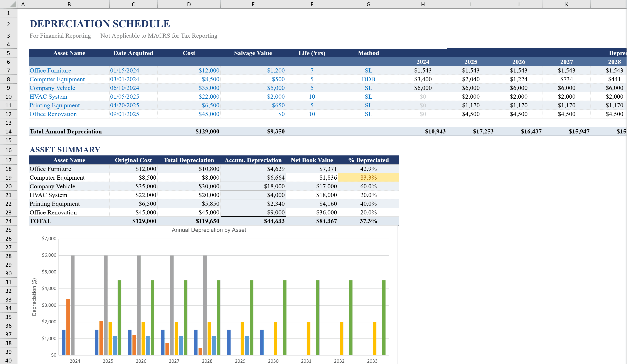Click the highlighted 83.3% cell
Screen dimensions: 627x364
coord(369,177)
